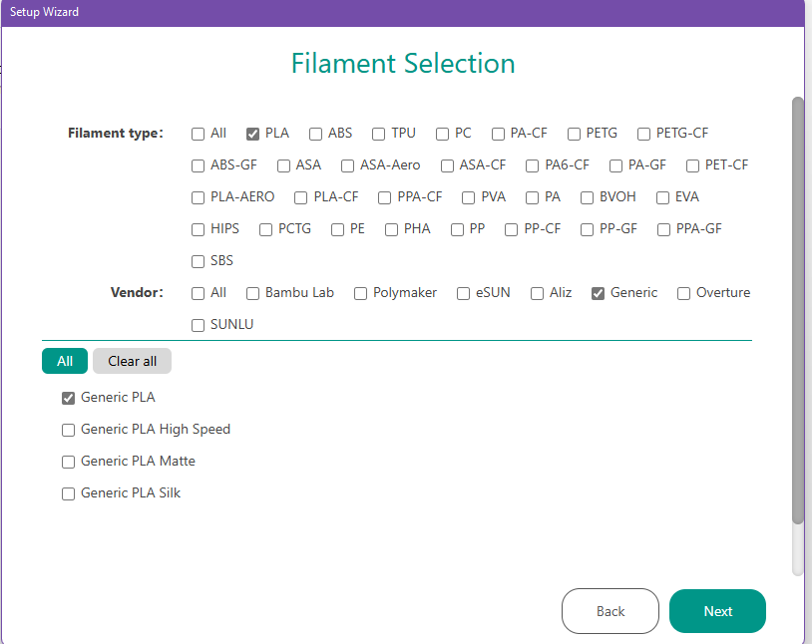Enable the PETG filament type checkbox

pyautogui.click(x=575, y=134)
